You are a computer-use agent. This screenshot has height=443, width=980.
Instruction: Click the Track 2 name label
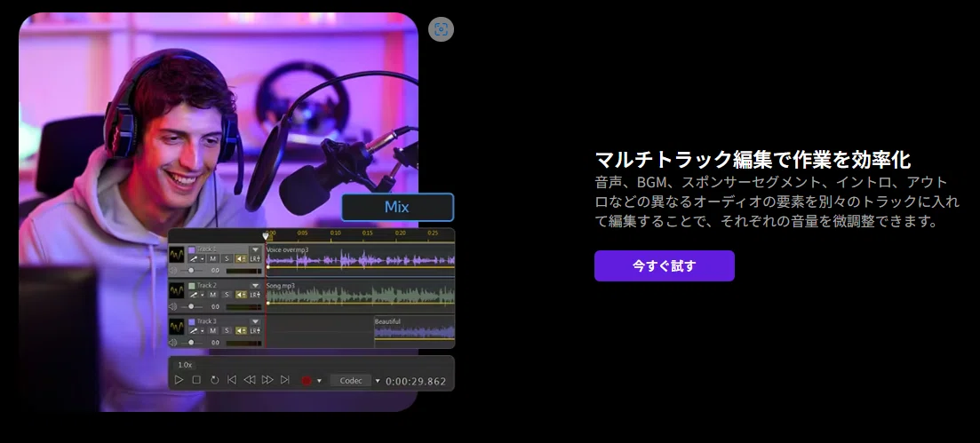[x=207, y=286]
